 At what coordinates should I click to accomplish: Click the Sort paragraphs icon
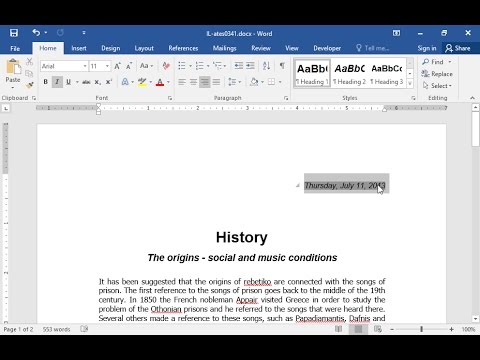266,66
